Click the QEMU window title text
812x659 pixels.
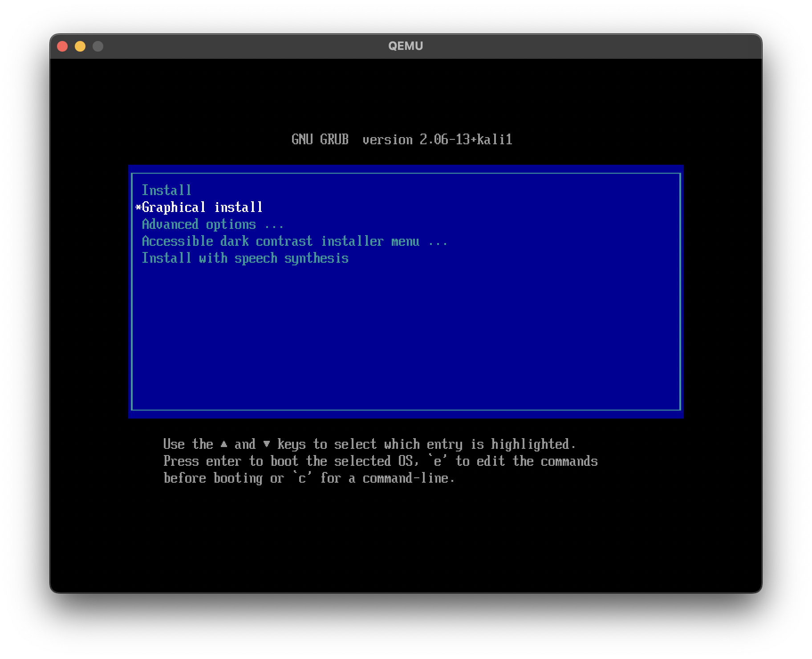(x=406, y=46)
